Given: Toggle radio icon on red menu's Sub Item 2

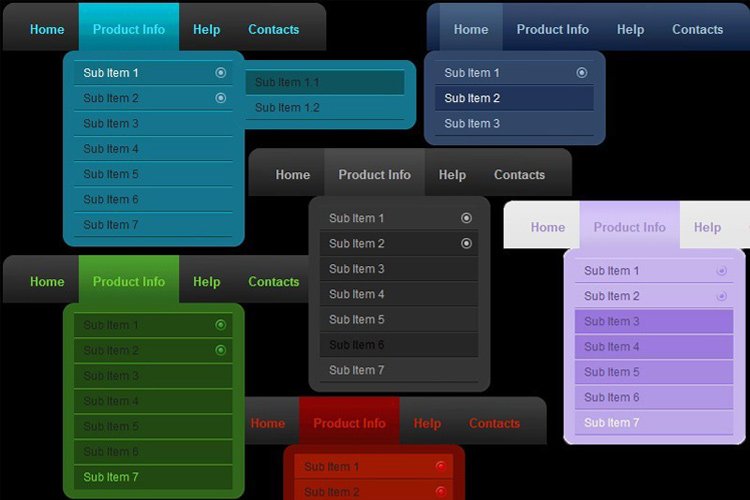Looking at the screenshot, I should tap(440, 491).
